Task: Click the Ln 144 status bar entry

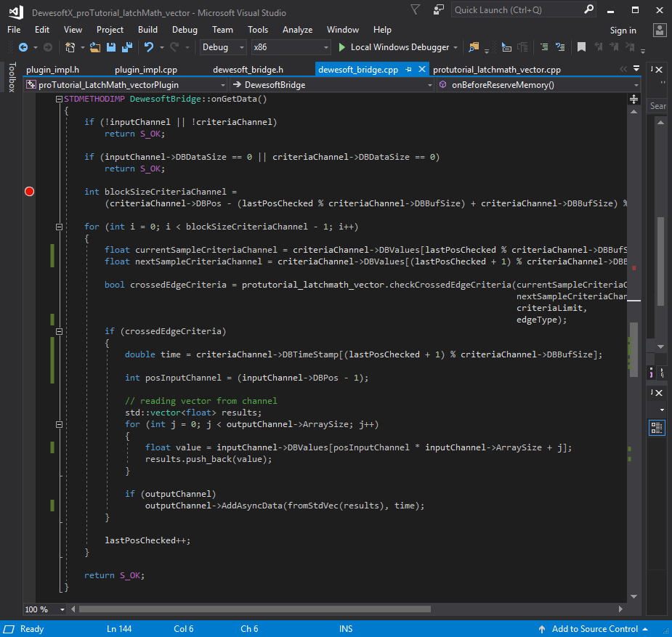Action: pyautogui.click(x=118, y=629)
